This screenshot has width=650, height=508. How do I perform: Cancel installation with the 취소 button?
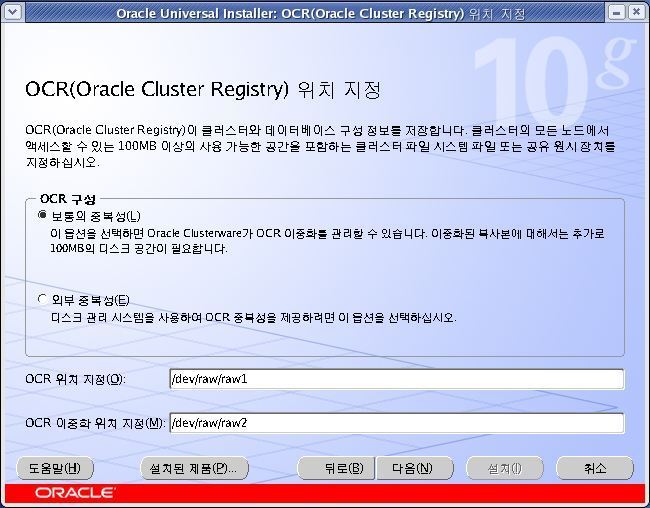595,468
